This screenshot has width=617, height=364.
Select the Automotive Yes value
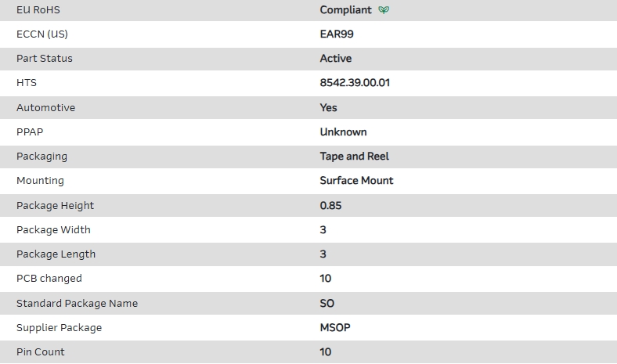point(329,107)
